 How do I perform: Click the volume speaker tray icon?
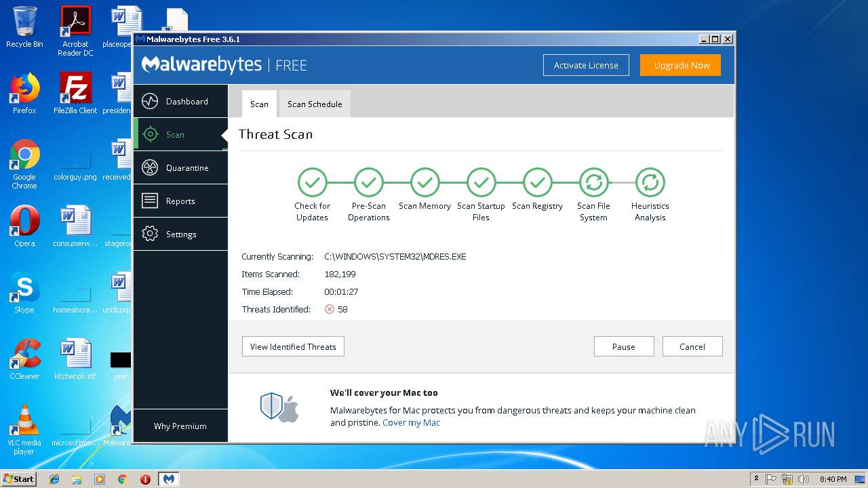click(x=804, y=479)
